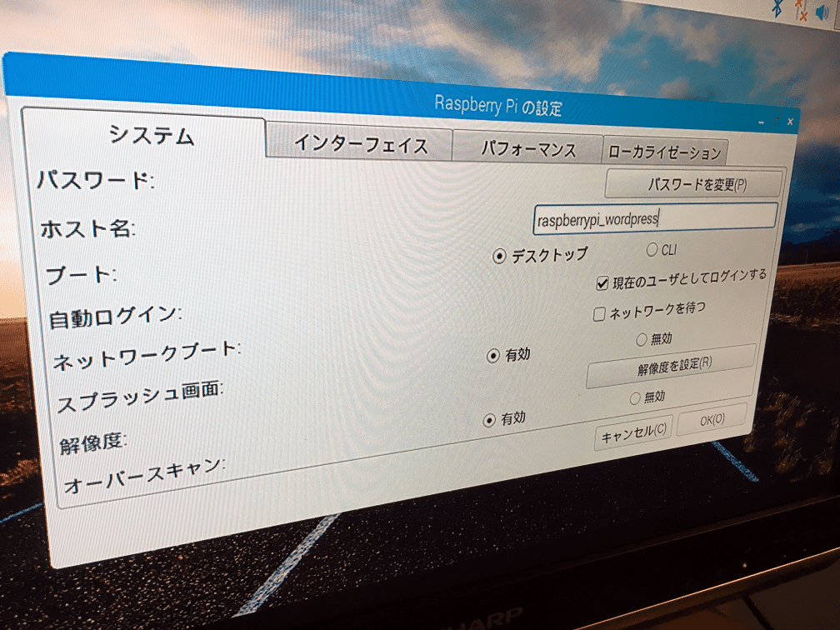Focus the hostname field containing raspberrypi_wordpress

click(655, 218)
